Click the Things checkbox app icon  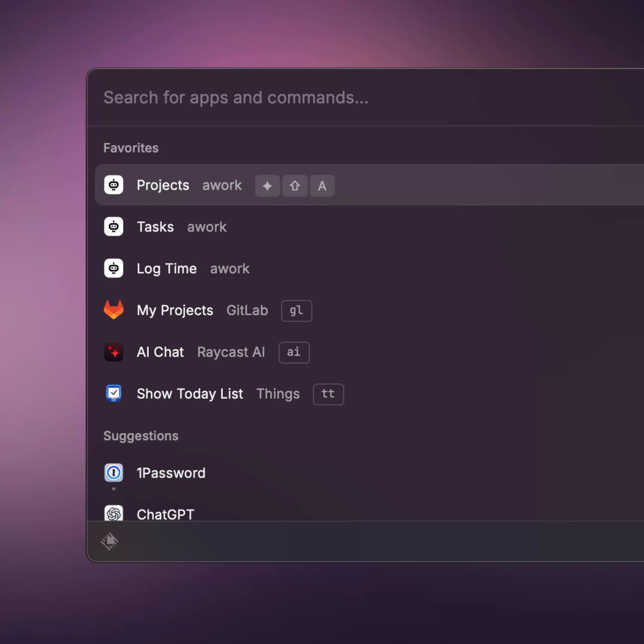(113, 394)
